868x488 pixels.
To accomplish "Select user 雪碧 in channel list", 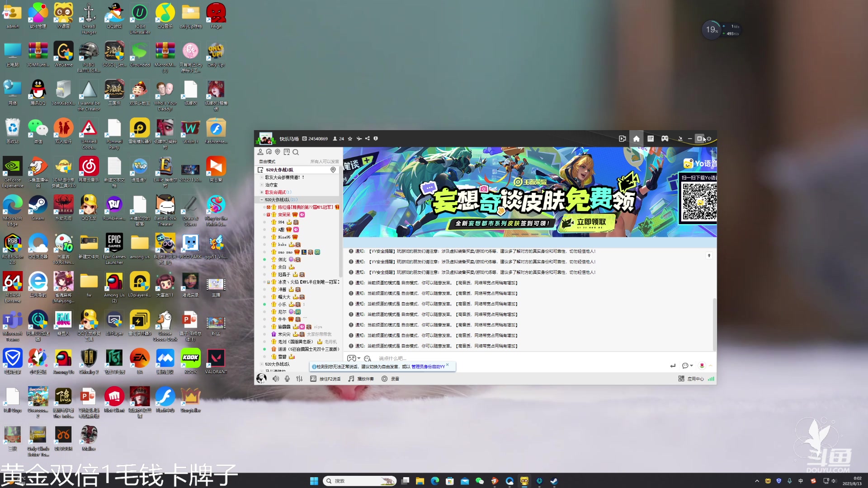I will (x=283, y=357).
